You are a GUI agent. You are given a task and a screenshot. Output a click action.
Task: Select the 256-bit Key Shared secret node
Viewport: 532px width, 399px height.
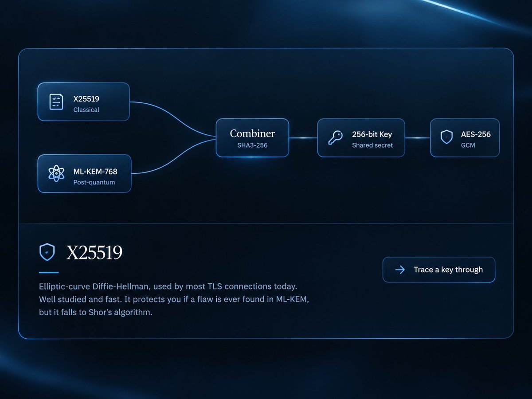tap(361, 137)
